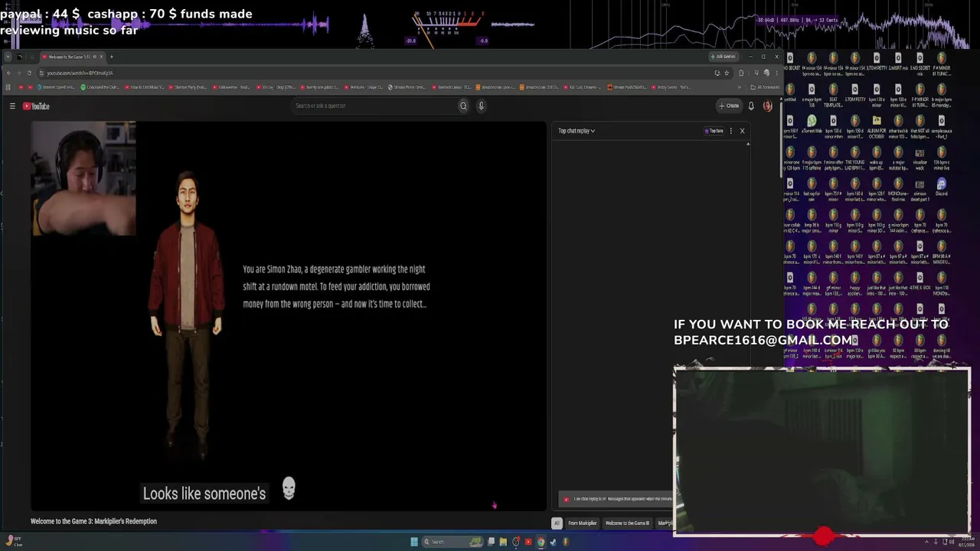Click the YouTube Create button

pos(729,106)
